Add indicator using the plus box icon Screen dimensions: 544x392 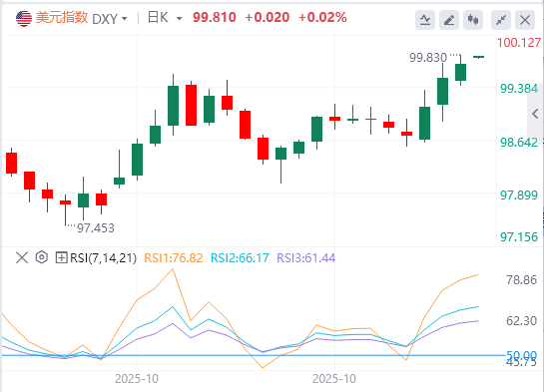(62, 258)
